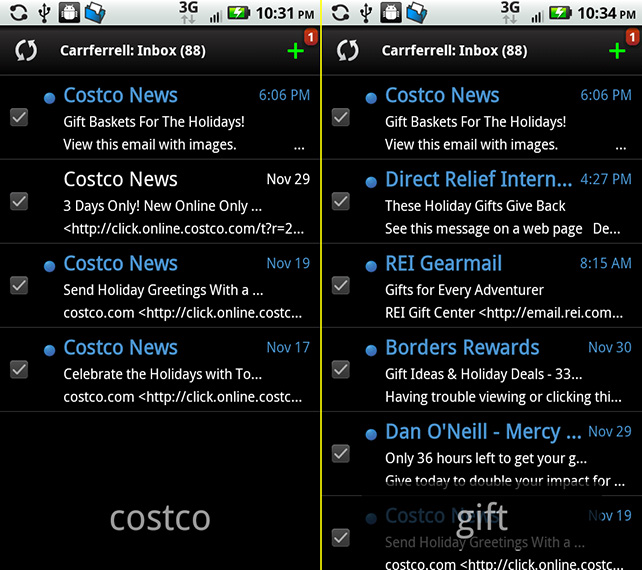Tap sync status icon on 10:34 PM screen
The width and height of the screenshot is (642, 570).
point(340,12)
